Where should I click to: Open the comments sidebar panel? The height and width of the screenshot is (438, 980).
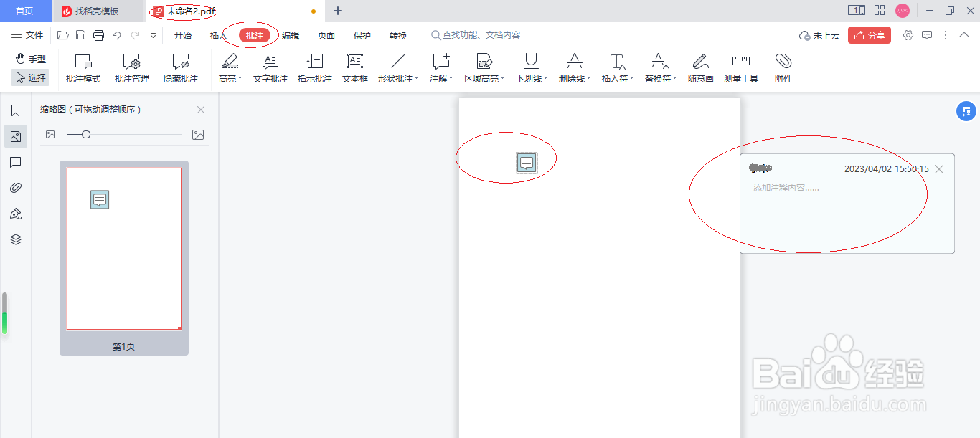[16, 162]
